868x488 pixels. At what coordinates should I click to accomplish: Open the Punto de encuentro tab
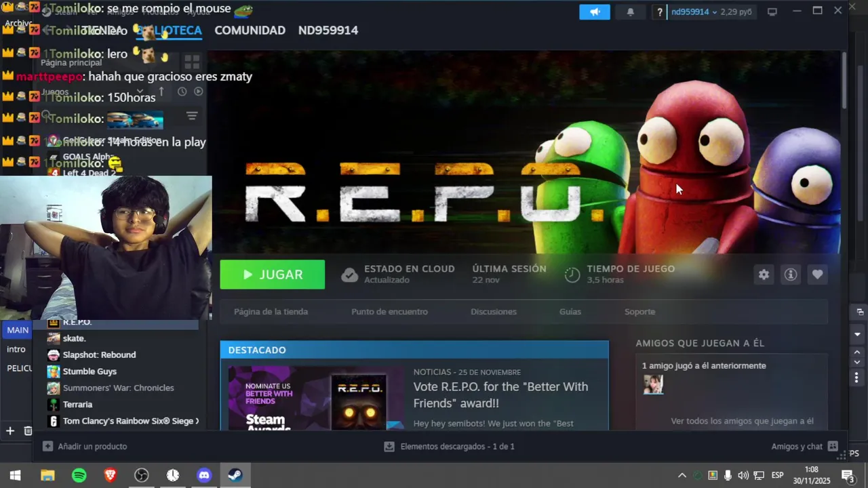pos(389,312)
